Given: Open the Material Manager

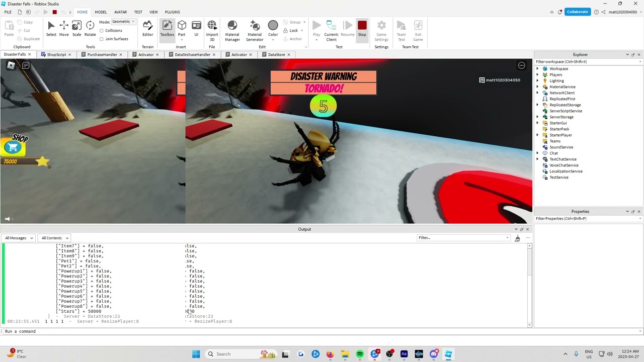Looking at the screenshot, I should tap(232, 31).
